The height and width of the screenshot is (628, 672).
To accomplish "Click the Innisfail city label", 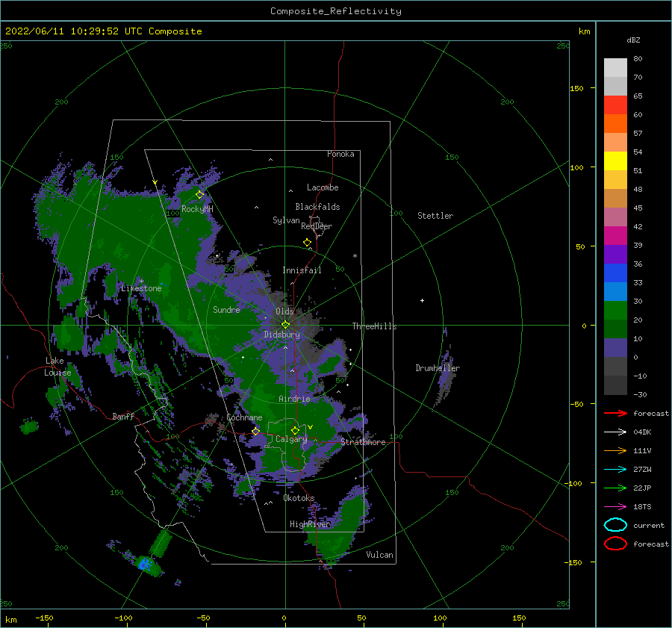I will (x=302, y=270).
